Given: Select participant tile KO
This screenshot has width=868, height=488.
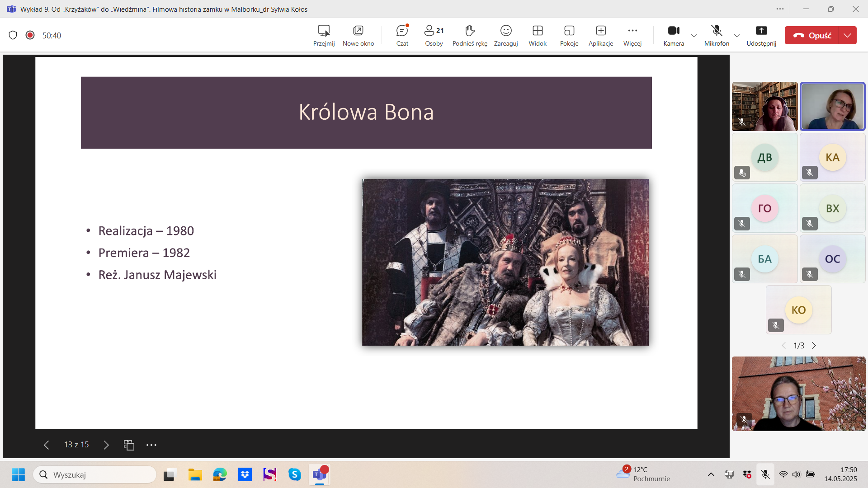Looking at the screenshot, I should [799, 310].
